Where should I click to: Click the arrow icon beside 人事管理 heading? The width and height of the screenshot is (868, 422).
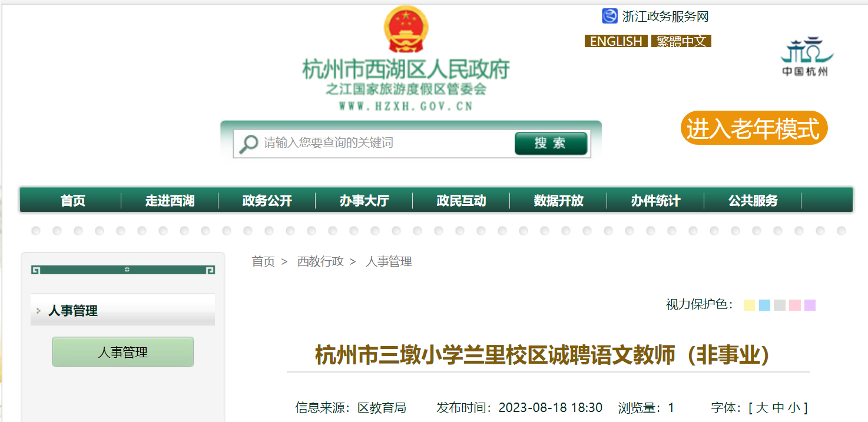coord(38,310)
